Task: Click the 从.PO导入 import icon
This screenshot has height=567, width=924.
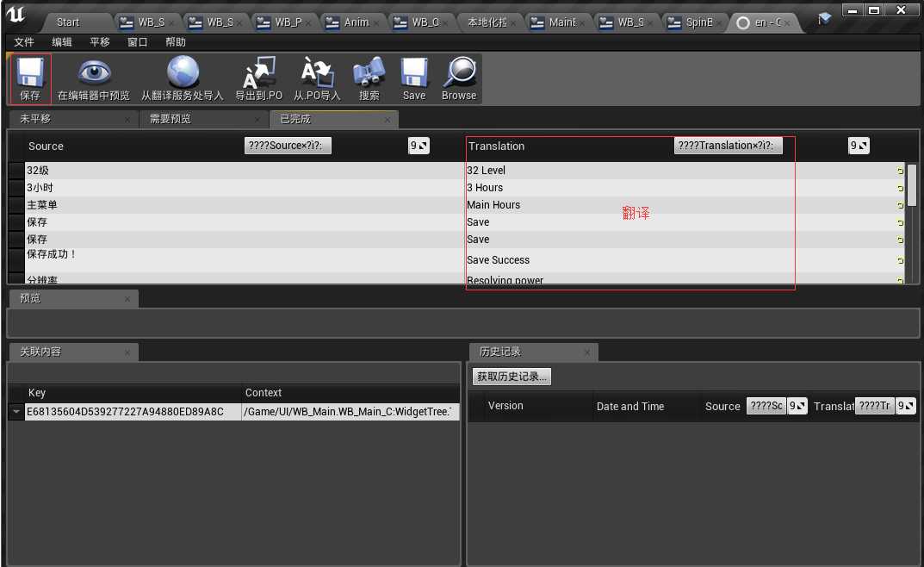Action: click(317, 78)
